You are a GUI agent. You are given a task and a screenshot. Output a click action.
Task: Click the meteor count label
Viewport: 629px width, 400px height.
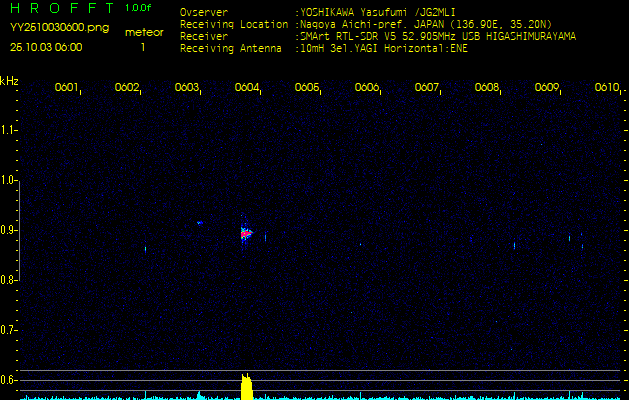pyautogui.click(x=143, y=32)
